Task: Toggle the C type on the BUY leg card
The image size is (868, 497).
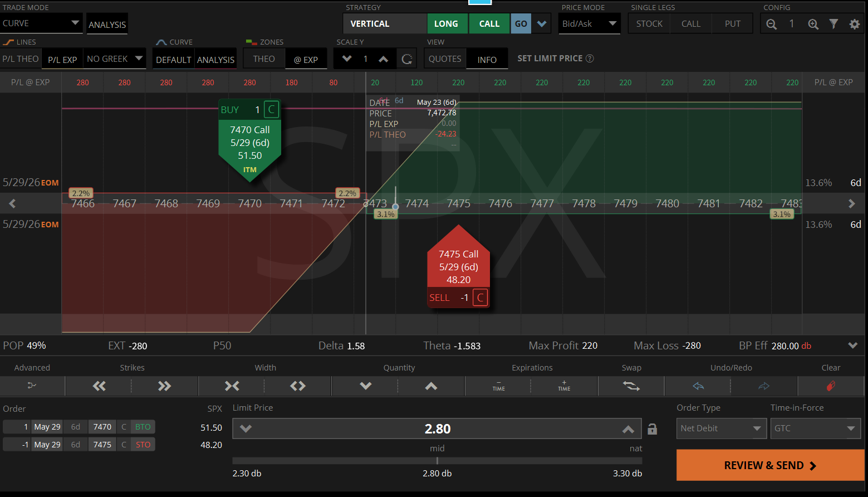Action: (271, 110)
